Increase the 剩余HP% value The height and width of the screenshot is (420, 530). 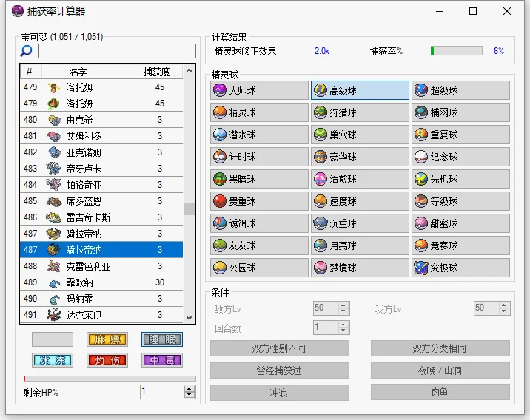[x=189, y=389]
